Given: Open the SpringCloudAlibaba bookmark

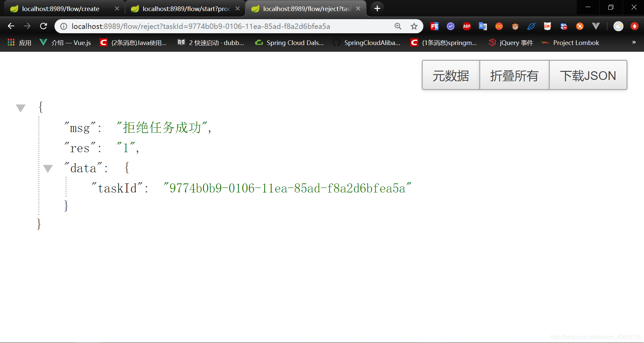Looking at the screenshot, I should pyautogui.click(x=367, y=43).
